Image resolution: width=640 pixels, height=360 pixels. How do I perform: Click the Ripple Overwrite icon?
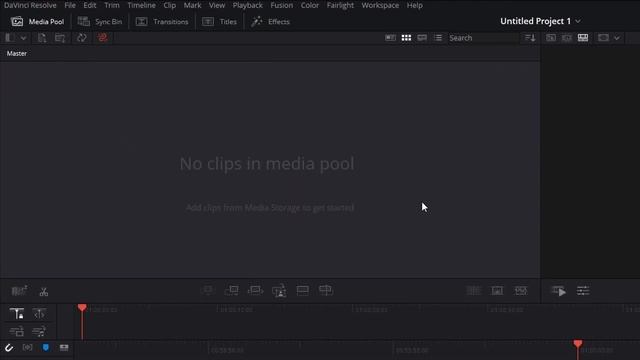coord(255,291)
